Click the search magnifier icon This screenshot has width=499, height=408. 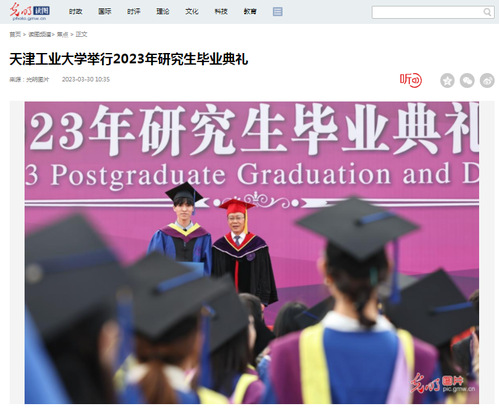[x=487, y=12]
